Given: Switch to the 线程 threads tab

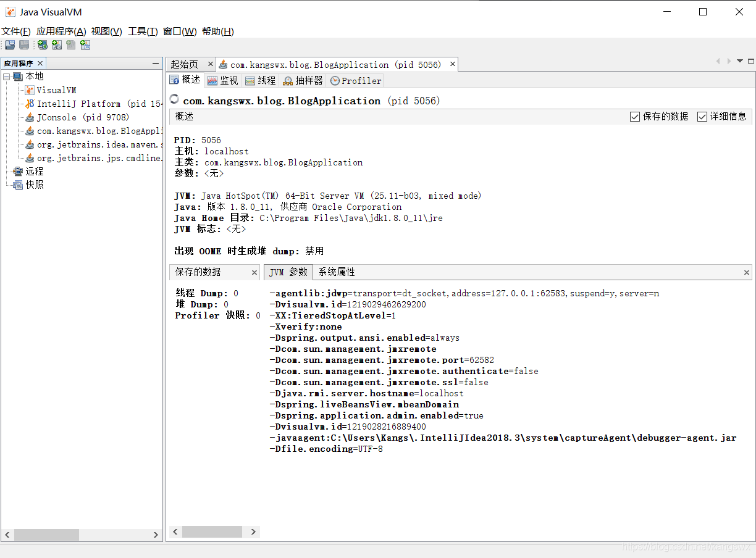Looking at the screenshot, I should click(260, 80).
